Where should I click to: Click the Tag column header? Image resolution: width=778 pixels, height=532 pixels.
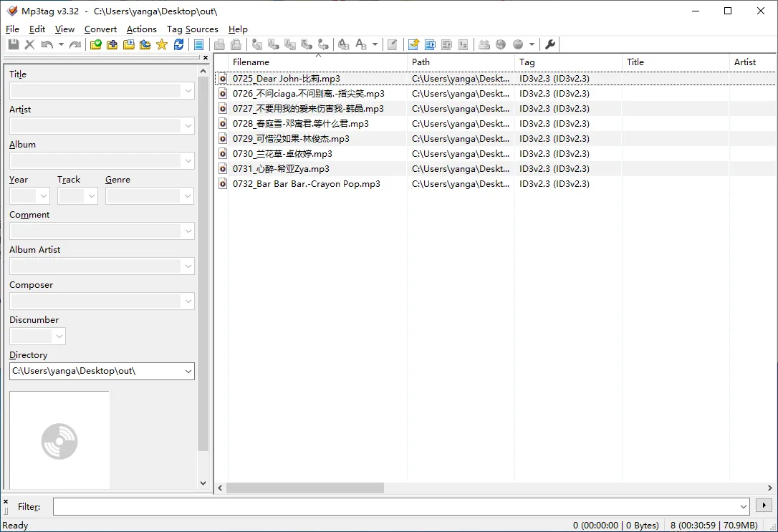pos(527,62)
